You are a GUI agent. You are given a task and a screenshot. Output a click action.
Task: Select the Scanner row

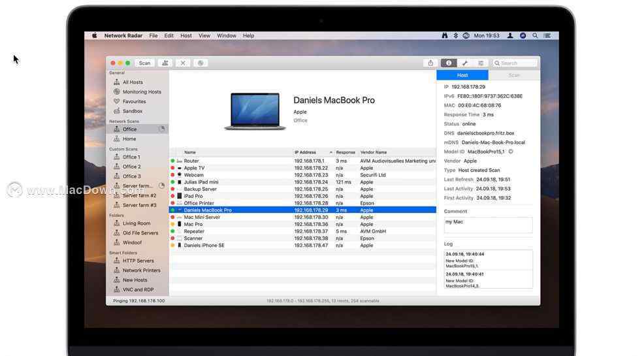pyautogui.click(x=302, y=238)
